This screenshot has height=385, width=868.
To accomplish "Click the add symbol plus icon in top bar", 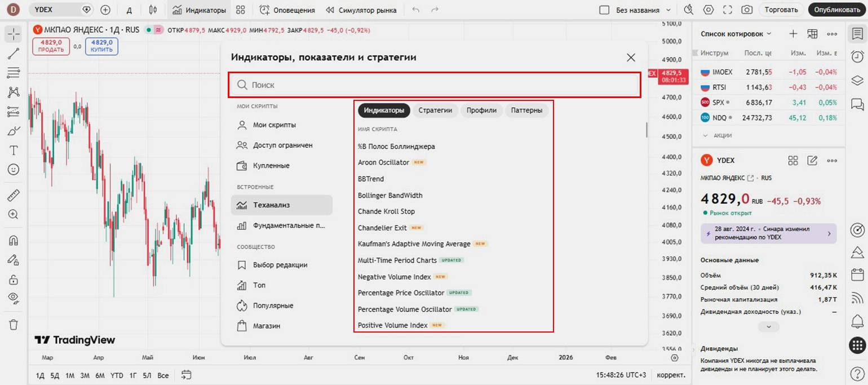I will (x=105, y=10).
